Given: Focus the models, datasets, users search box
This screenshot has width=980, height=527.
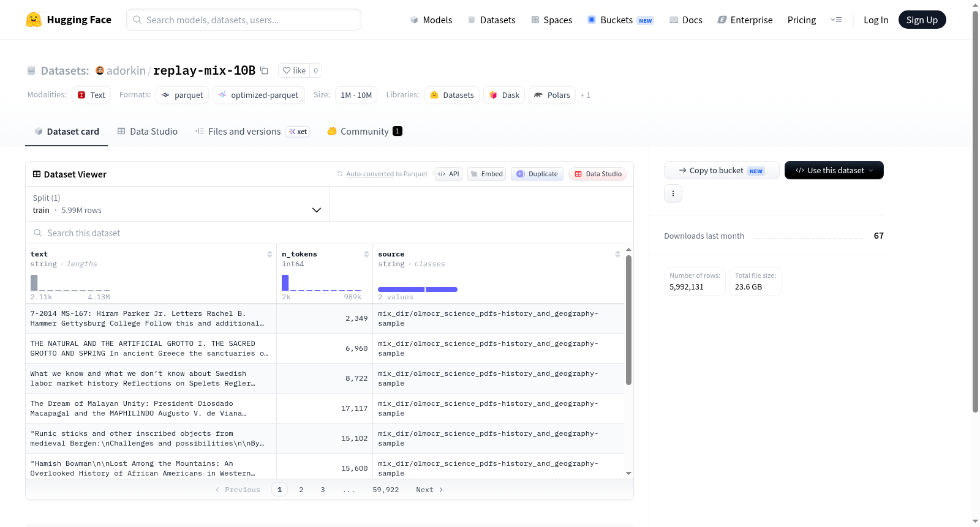Looking at the screenshot, I should point(244,20).
